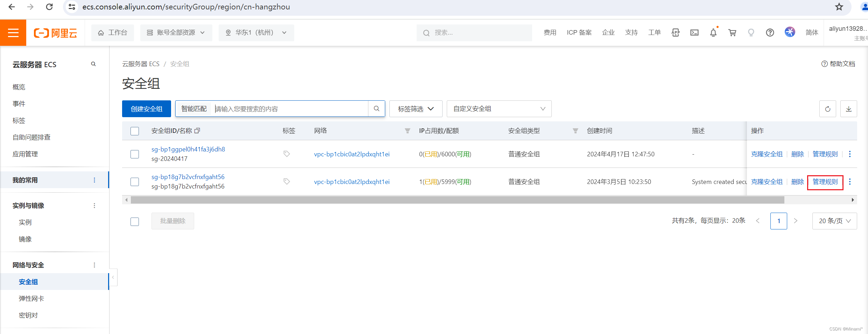Open the 20 条/页 page size dropdown

[834, 221]
